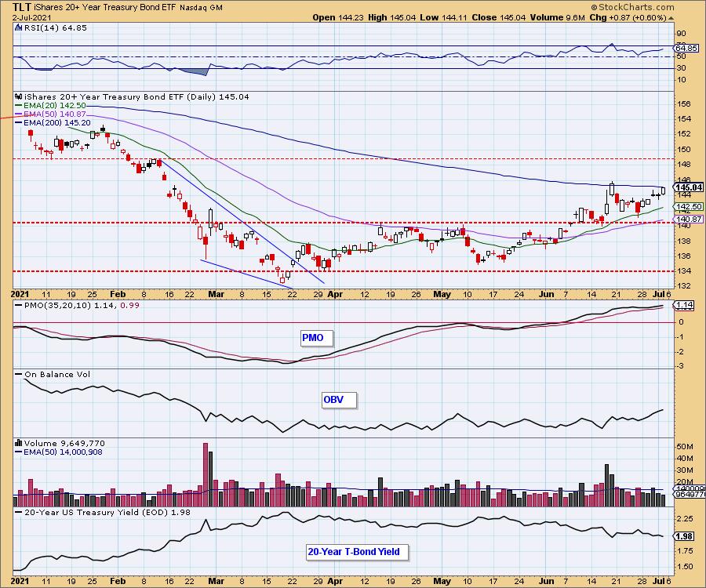The width and height of the screenshot is (706, 588).
Task: Click the up arrow next to Chg value
Action: pyautogui.click(x=671, y=18)
